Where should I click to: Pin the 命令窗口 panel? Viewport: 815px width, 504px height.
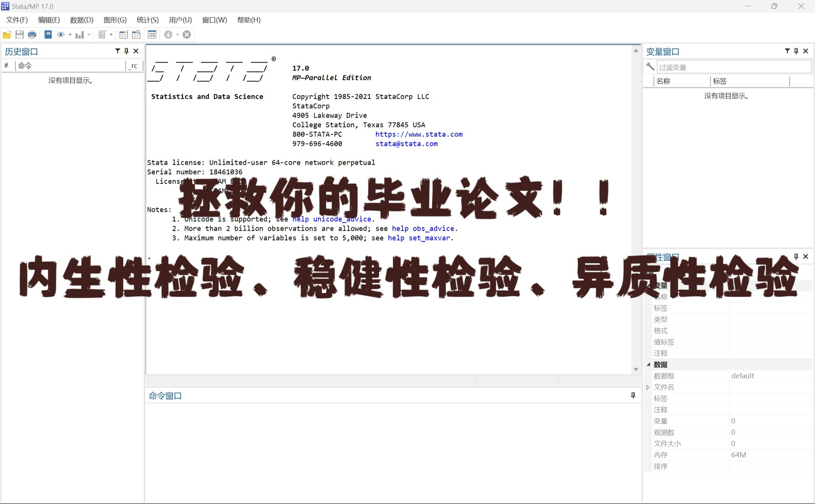pyautogui.click(x=633, y=395)
